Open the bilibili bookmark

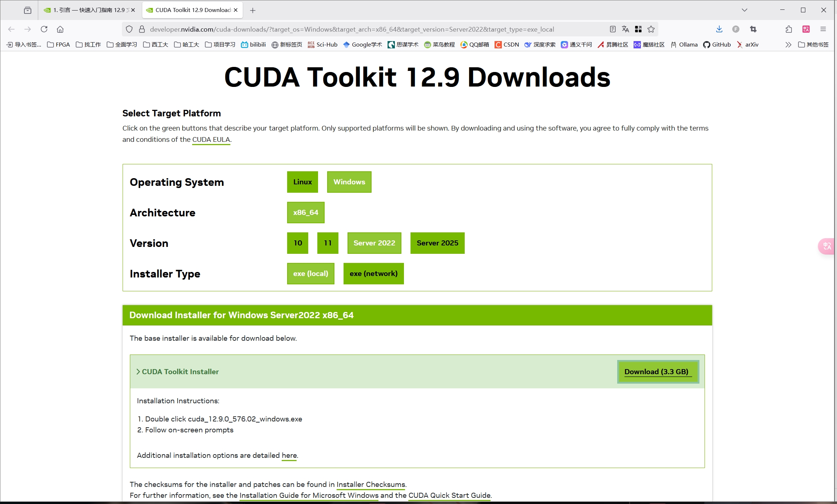[253, 45]
